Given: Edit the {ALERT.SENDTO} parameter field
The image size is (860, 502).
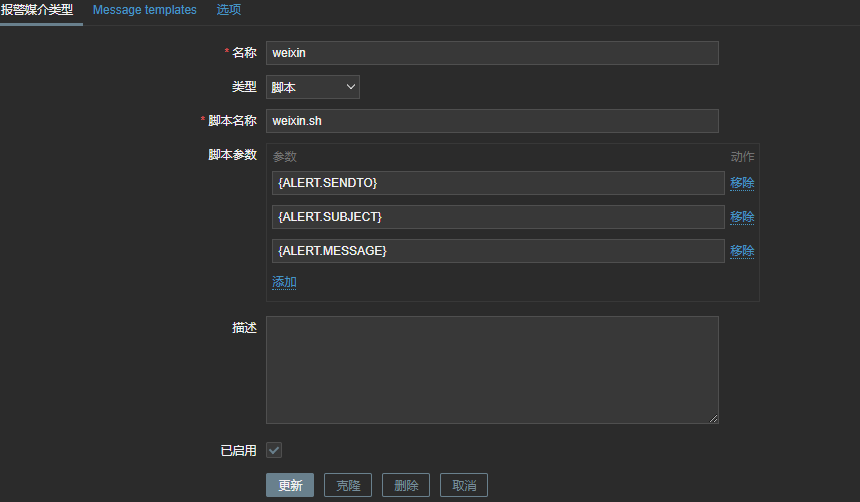Looking at the screenshot, I should 497,183.
